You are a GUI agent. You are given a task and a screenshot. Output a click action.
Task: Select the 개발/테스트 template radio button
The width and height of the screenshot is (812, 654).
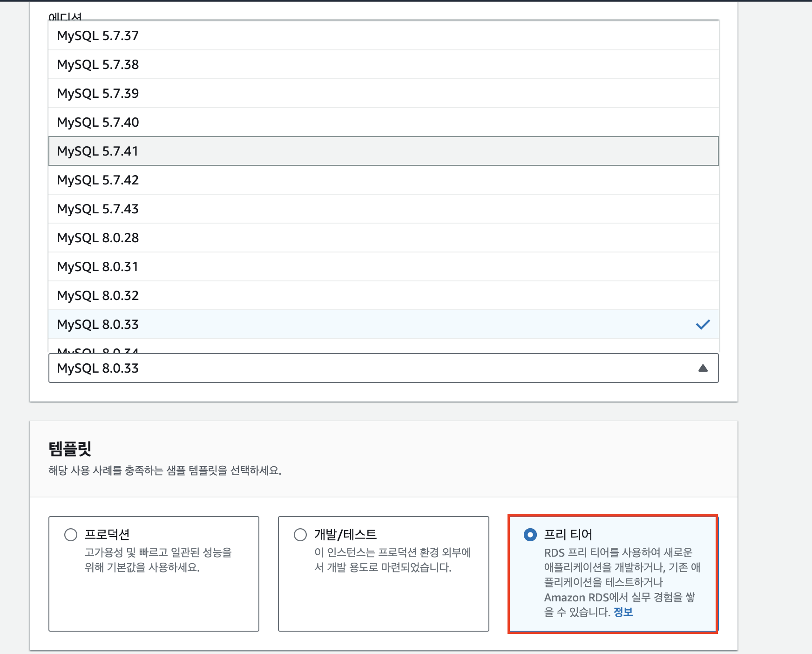[300, 534]
